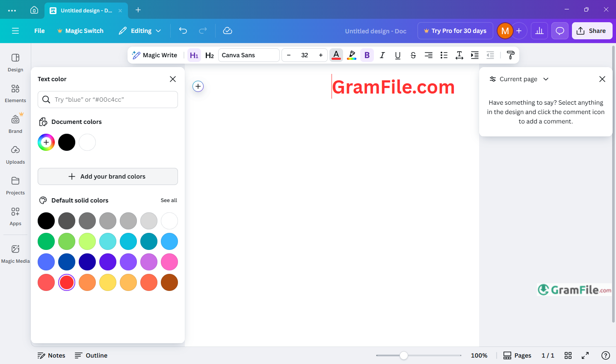Open the comments speech bubble

[x=560, y=31]
